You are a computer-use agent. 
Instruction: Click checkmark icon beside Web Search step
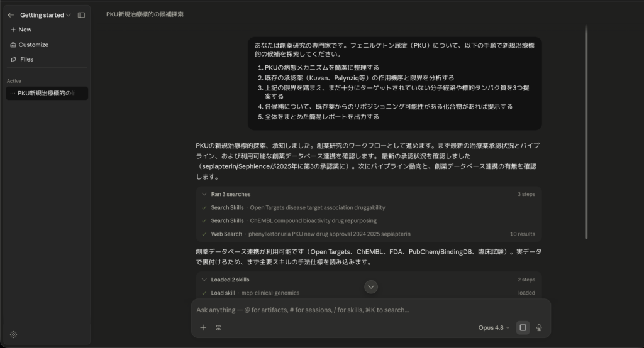(x=204, y=234)
